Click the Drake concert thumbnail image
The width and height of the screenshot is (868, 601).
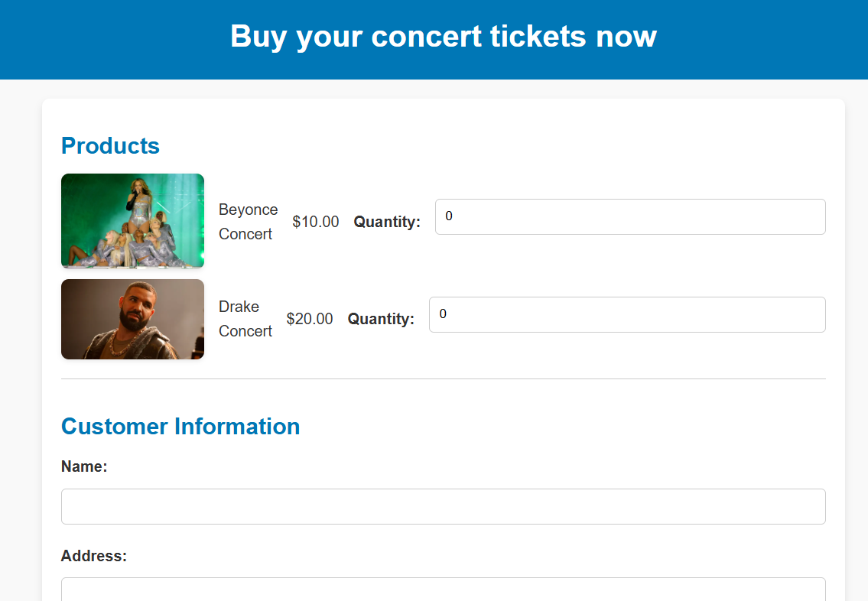pos(132,319)
